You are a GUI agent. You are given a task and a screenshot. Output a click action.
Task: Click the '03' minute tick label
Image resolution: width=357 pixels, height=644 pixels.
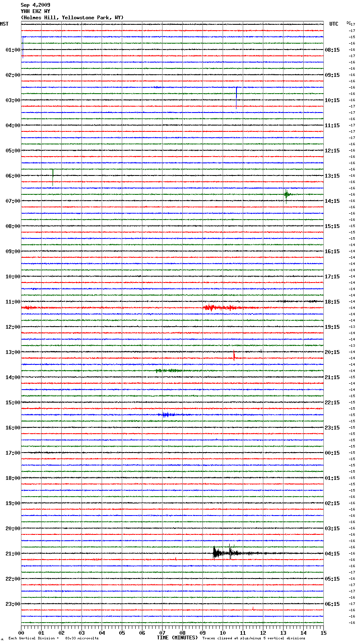point(81,633)
